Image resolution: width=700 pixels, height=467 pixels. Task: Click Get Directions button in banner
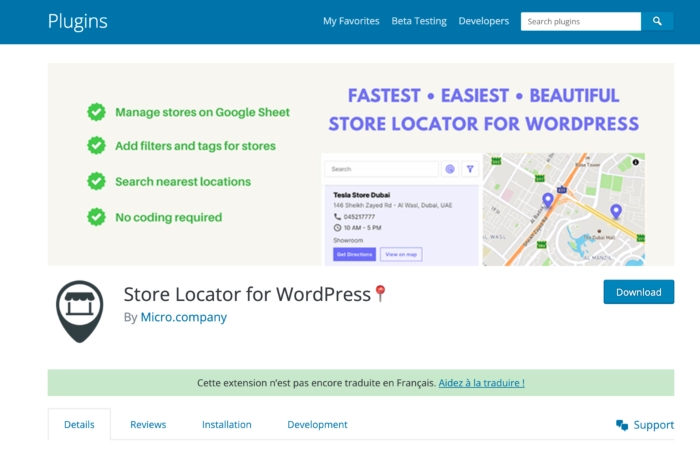click(354, 254)
